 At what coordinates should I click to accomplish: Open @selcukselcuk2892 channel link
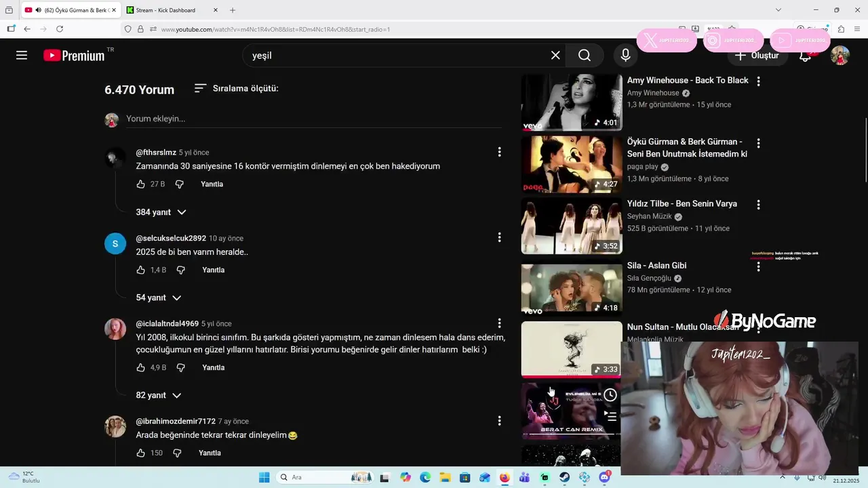(x=171, y=238)
